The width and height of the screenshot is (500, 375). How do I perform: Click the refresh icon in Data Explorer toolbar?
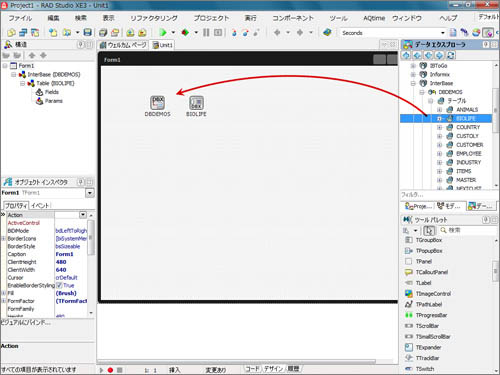point(451,55)
